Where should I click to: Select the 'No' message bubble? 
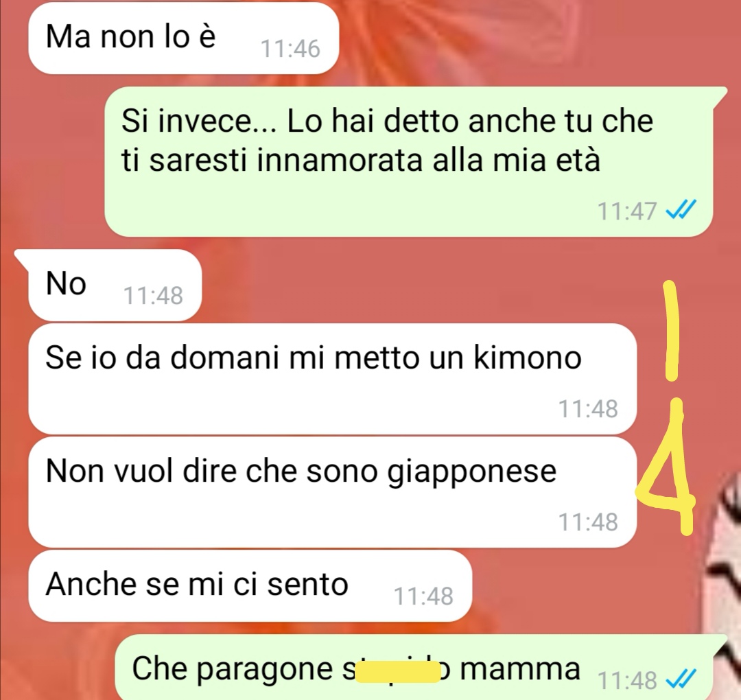115,285
